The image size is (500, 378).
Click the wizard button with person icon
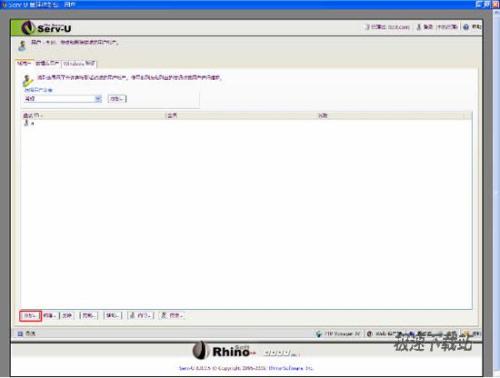pos(141,315)
